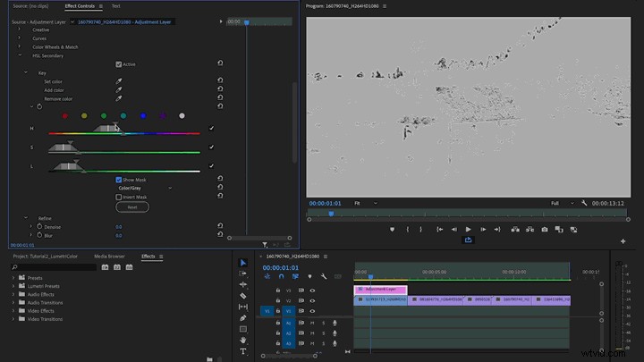Go to In point
Image resolution: width=644 pixels, height=362 pixels.
click(439, 230)
